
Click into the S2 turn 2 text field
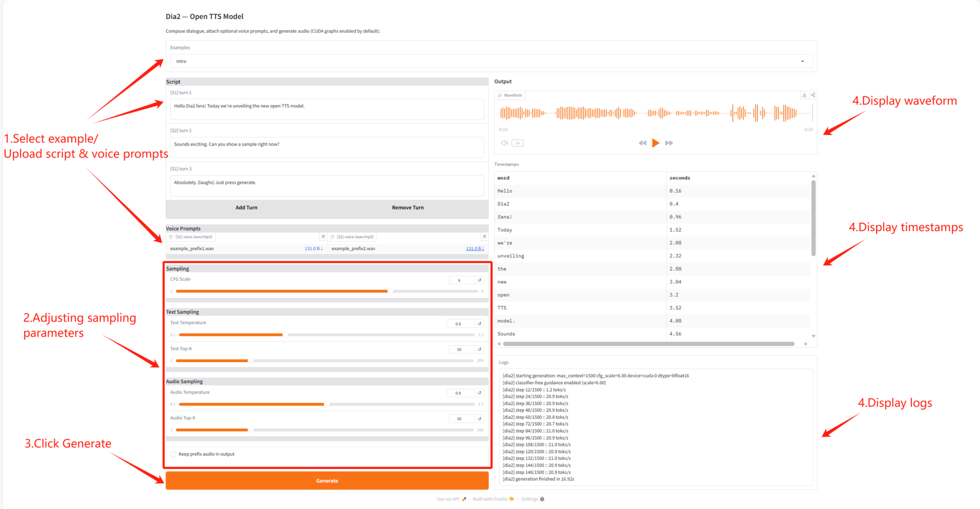[x=327, y=147]
